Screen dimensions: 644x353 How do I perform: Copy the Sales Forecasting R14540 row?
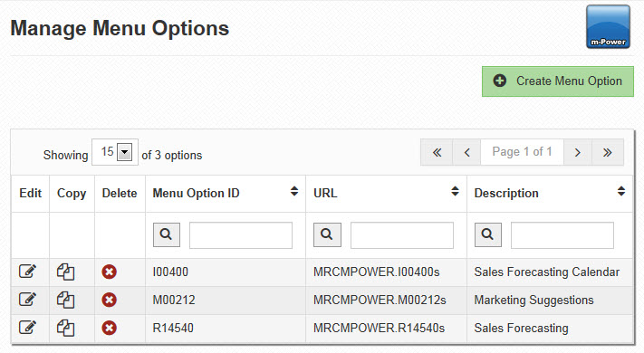[66, 328]
